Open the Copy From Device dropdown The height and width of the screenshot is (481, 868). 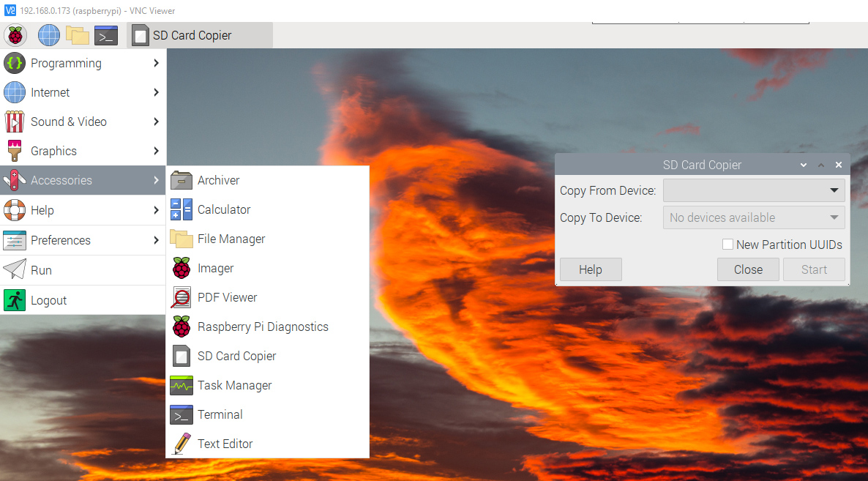click(x=754, y=190)
